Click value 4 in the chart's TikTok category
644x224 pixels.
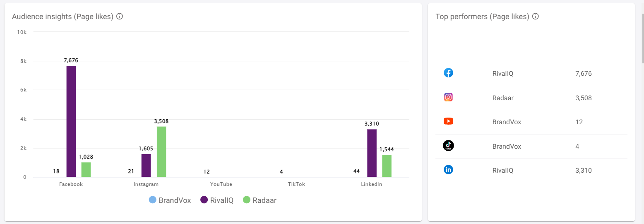tap(281, 171)
